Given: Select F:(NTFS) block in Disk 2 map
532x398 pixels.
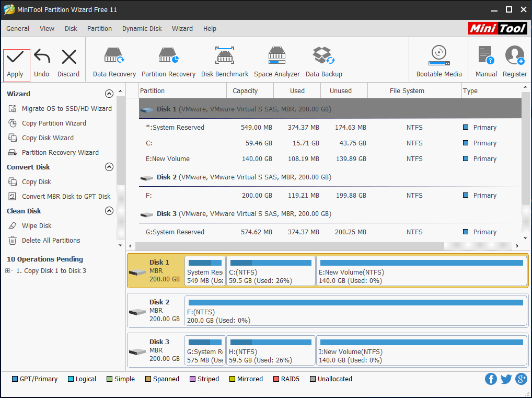Looking at the screenshot, I should (x=355, y=311).
